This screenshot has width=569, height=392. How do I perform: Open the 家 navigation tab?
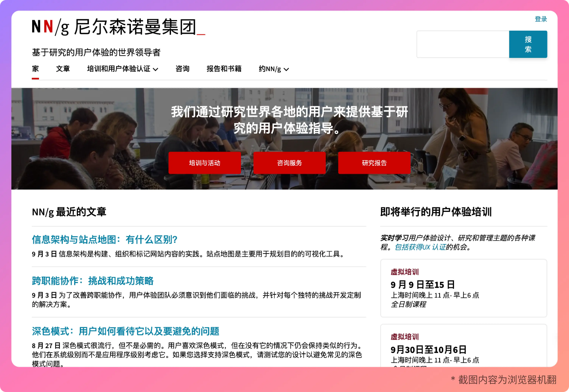pyautogui.click(x=35, y=69)
